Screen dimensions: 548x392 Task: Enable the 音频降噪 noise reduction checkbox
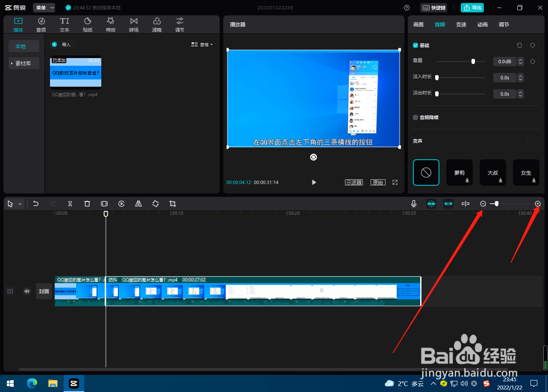pyautogui.click(x=415, y=117)
